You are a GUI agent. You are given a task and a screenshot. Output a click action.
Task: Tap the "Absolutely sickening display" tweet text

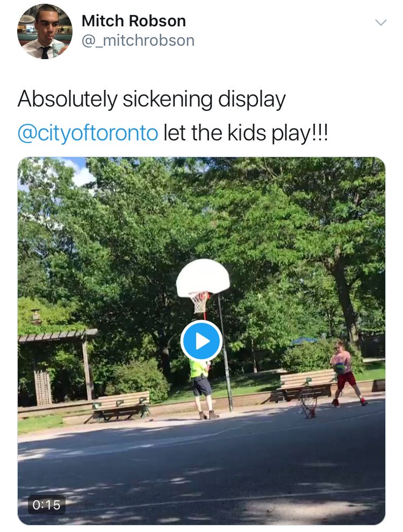coord(152,100)
